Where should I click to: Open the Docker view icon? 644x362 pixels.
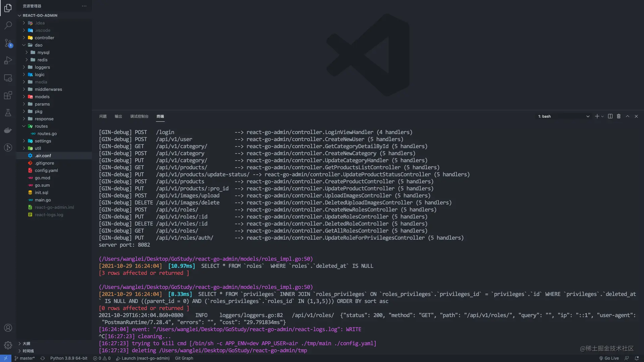pyautogui.click(x=8, y=130)
